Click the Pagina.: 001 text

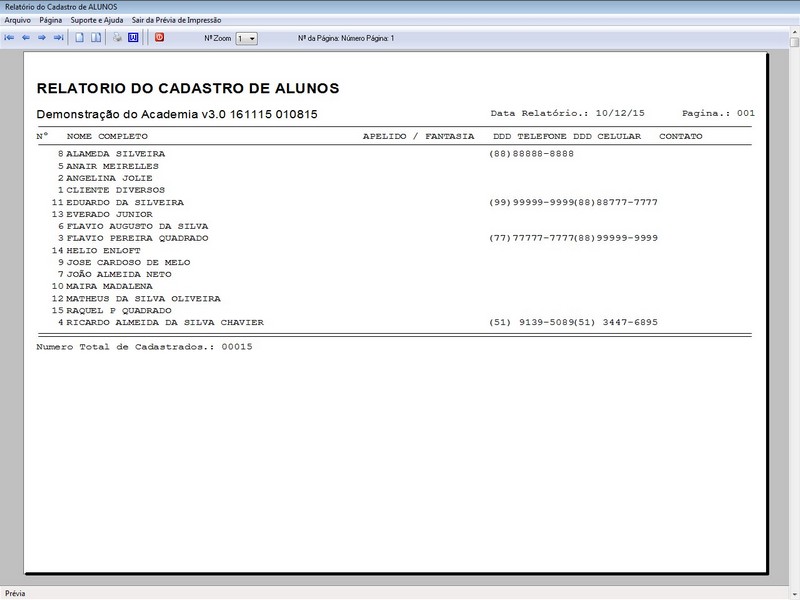(x=718, y=113)
